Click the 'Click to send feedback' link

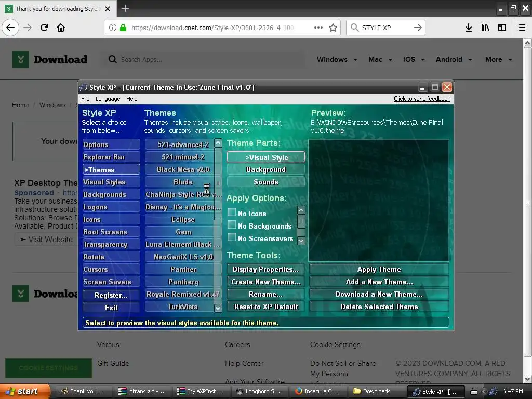click(422, 99)
